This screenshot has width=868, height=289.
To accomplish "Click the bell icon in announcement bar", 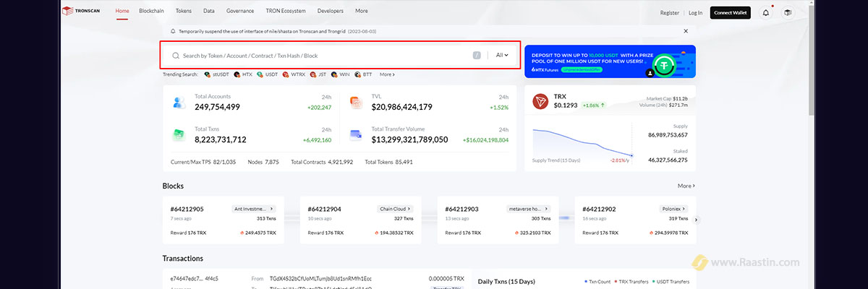I will pos(173,32).
